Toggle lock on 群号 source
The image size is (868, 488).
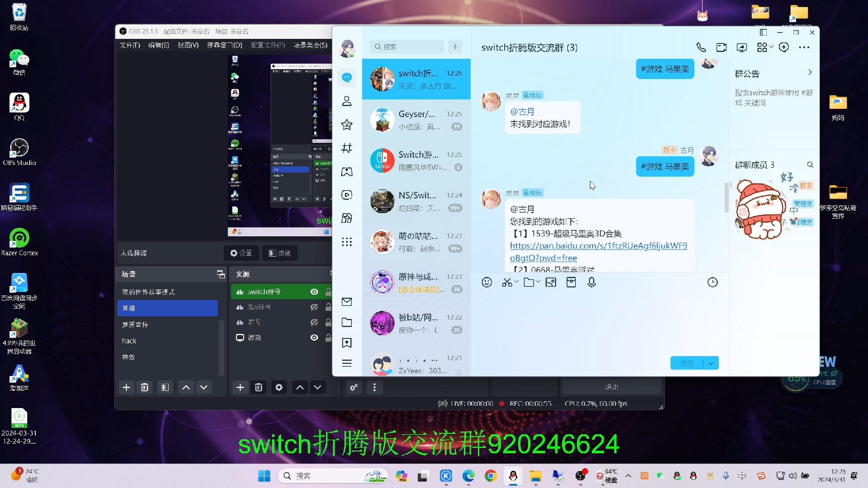tap(329, 323)
